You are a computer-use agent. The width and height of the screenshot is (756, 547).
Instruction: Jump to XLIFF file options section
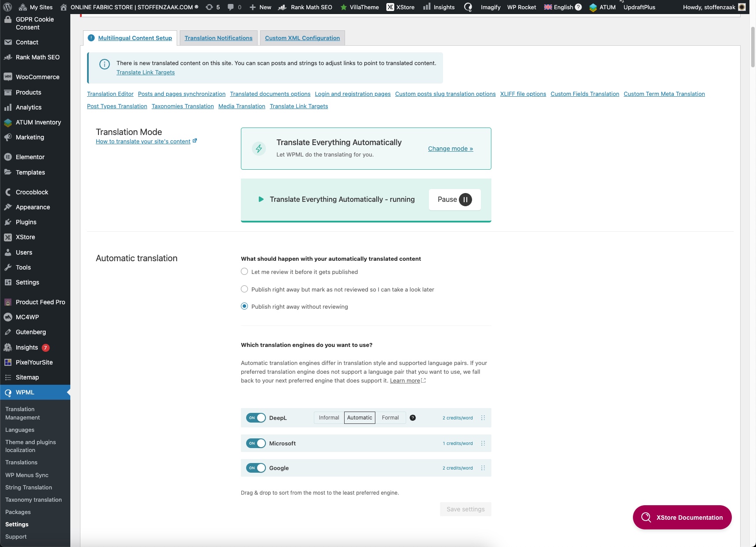(523, 94)
